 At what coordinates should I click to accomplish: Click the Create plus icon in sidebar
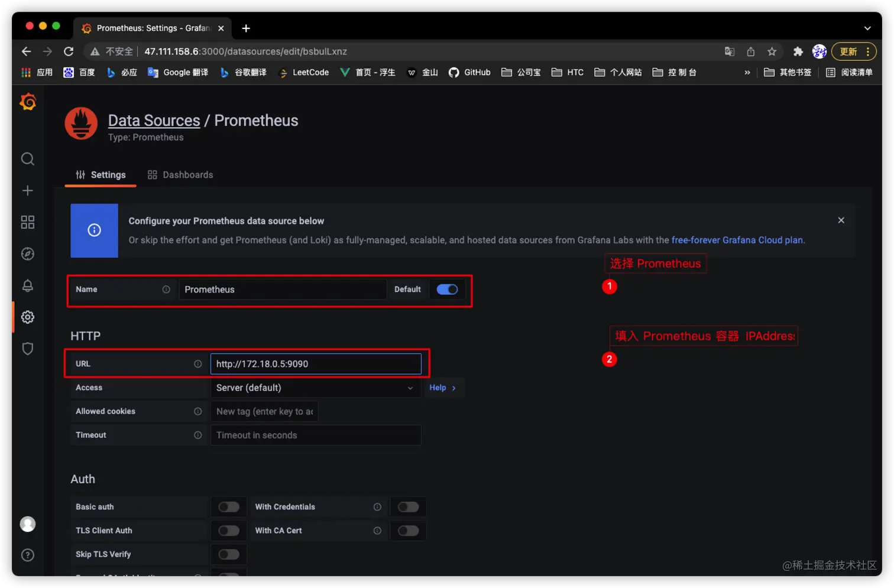pyautogui.click(x=28, y=190)
